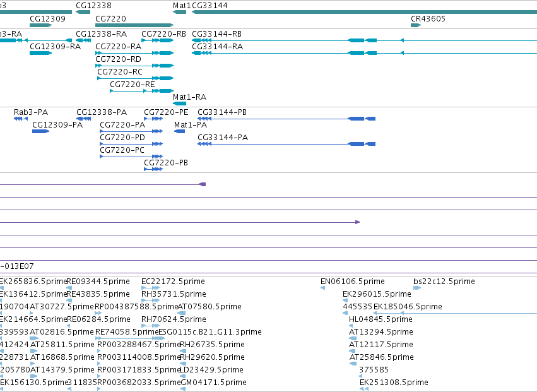Click the Rab3-PA protein label
The image size is (537, 392).
[x=31, y=112]
